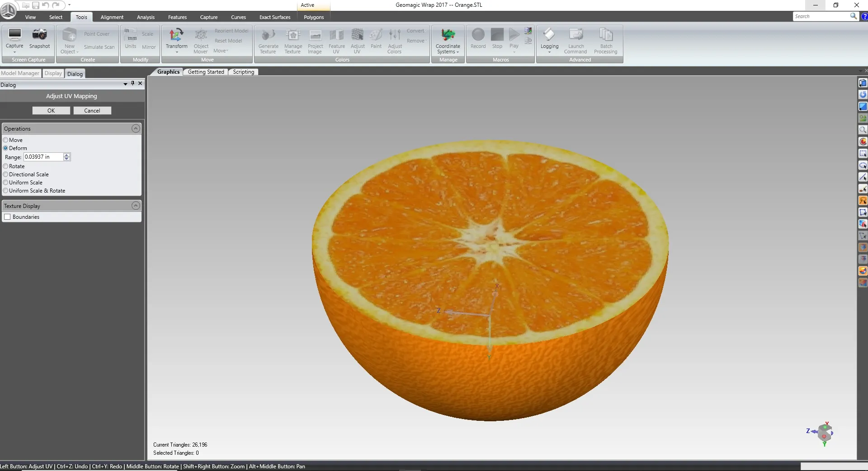Select the Transform tool
This screenshot has height=471, width=868.
coord(176,41)
